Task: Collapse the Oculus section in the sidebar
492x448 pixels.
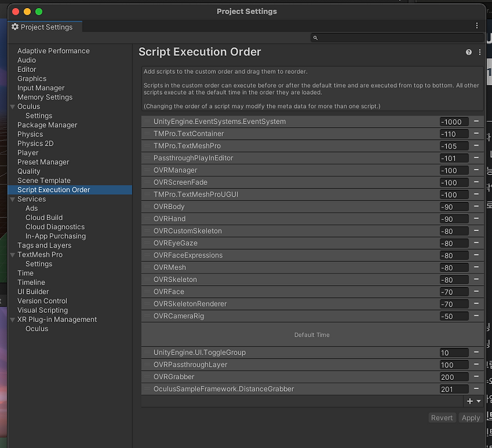Action: tap(13, 106)
